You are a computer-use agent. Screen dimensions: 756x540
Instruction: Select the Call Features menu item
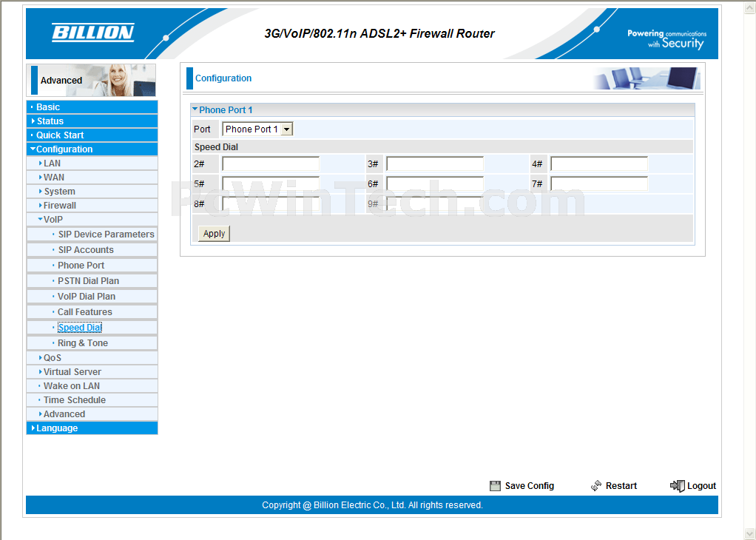point(85,312)
